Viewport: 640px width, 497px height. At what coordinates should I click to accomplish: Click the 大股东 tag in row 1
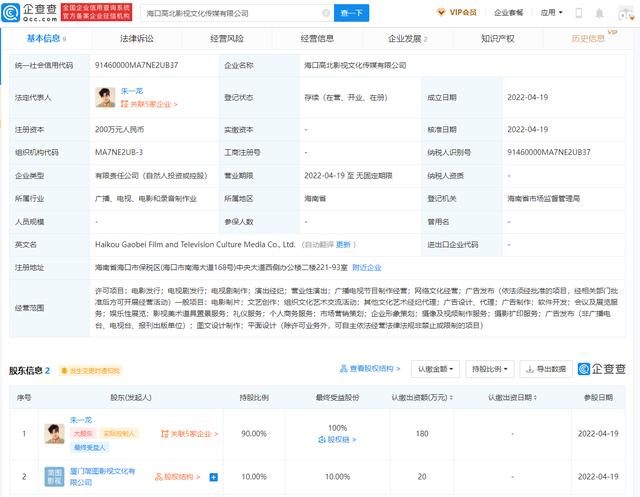pyautogui.click(x=83, y=433)
